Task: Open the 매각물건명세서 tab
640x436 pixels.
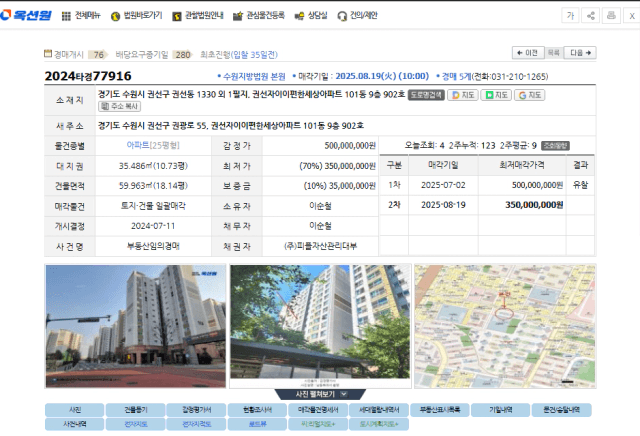Action: tap(318, 410)
